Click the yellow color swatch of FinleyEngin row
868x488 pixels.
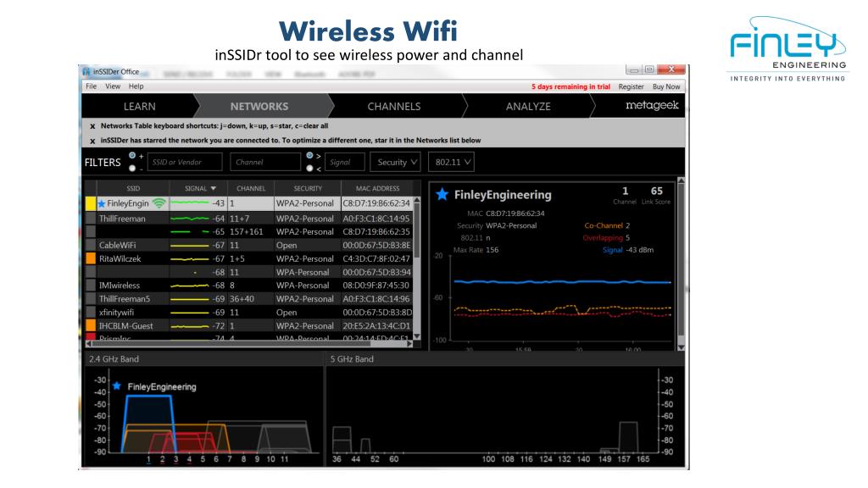[91, 203]
